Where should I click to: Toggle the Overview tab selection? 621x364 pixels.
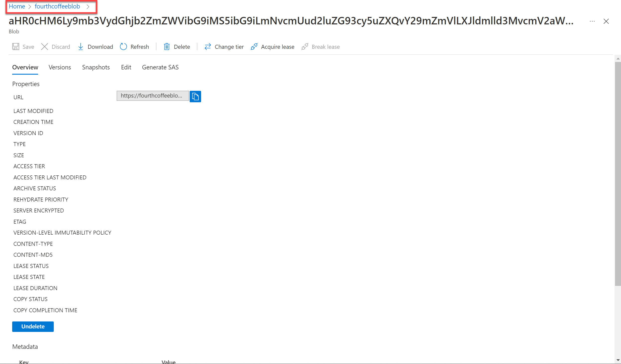[25, 68]
